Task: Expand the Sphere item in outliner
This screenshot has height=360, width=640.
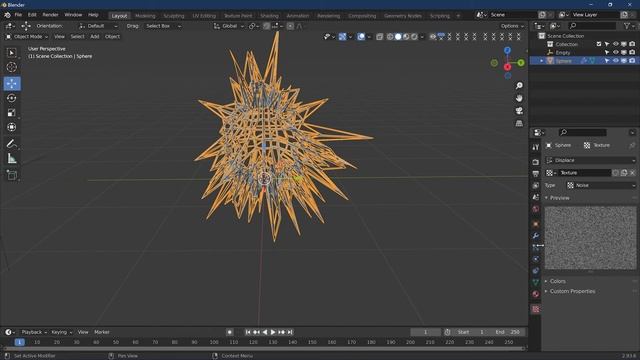Action: (x=542, y=61)
